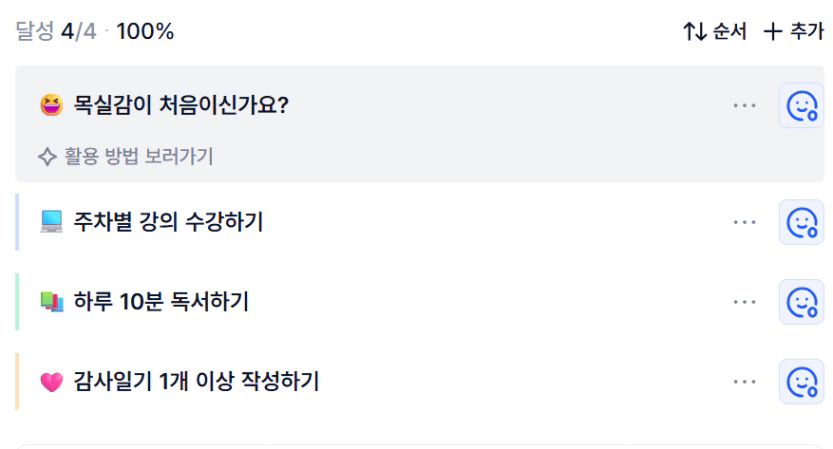This screenshot has height=449, width=833.
Task: Click the pink heart emoji icon
Action: coord(51,381)
